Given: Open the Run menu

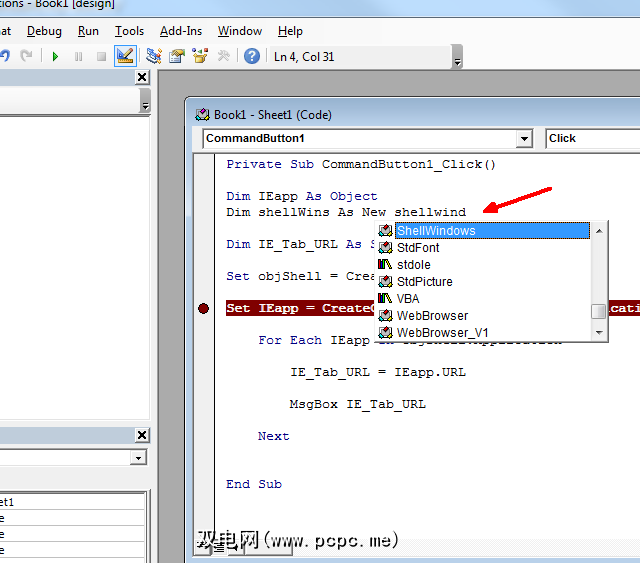Looking at the screenshot, I should tap(88, 31).
